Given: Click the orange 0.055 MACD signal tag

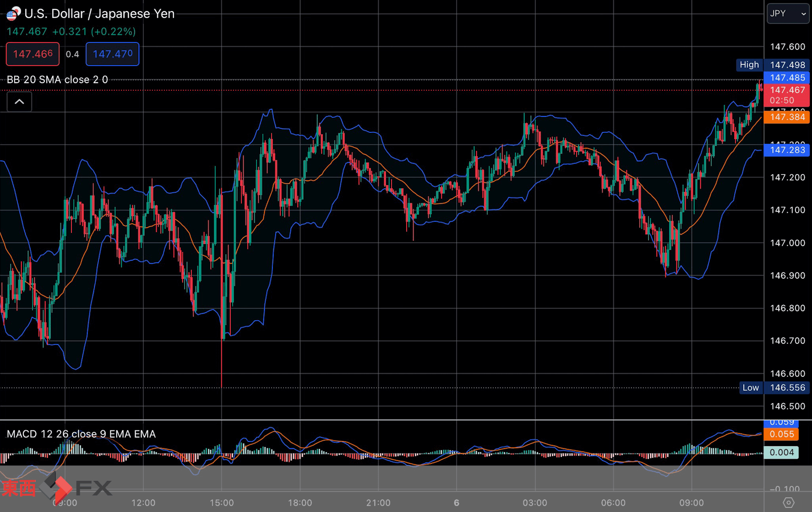Looking at the screenshot, I should click(781, 434).
